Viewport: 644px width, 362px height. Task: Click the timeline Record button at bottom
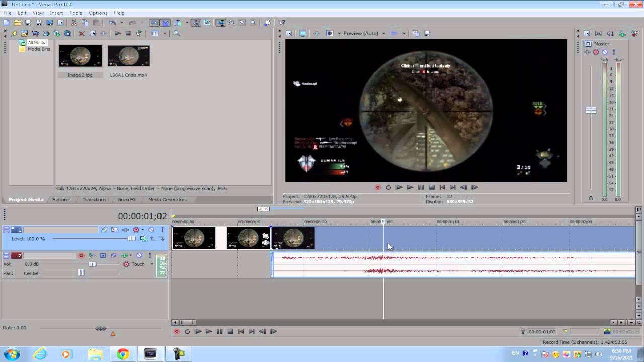177,331
